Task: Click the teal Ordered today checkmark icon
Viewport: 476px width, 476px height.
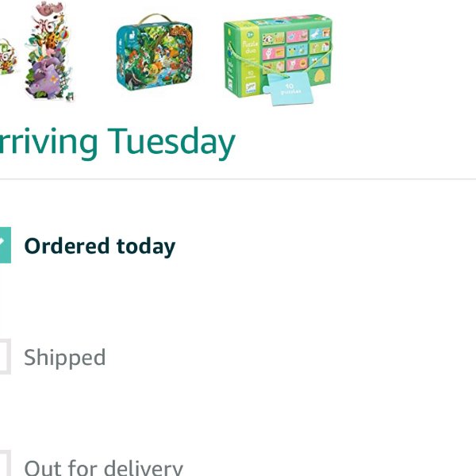Action: (x=6, y=244)
